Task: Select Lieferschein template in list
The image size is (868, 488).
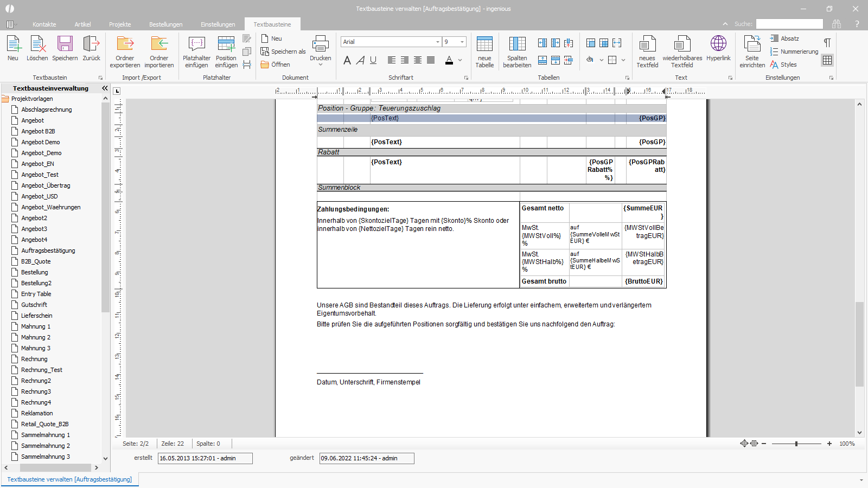Action: [37, 316]
